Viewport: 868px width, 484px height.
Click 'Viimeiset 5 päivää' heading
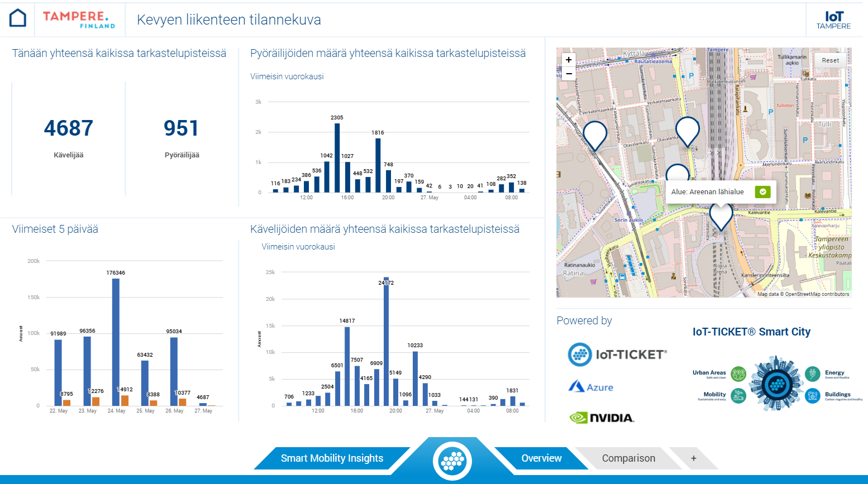pos(55,229)
